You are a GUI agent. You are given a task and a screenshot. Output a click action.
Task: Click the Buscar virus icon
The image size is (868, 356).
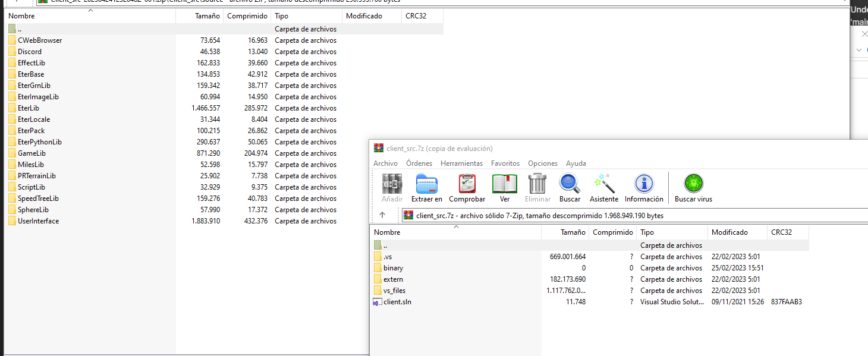pos(693,184)
